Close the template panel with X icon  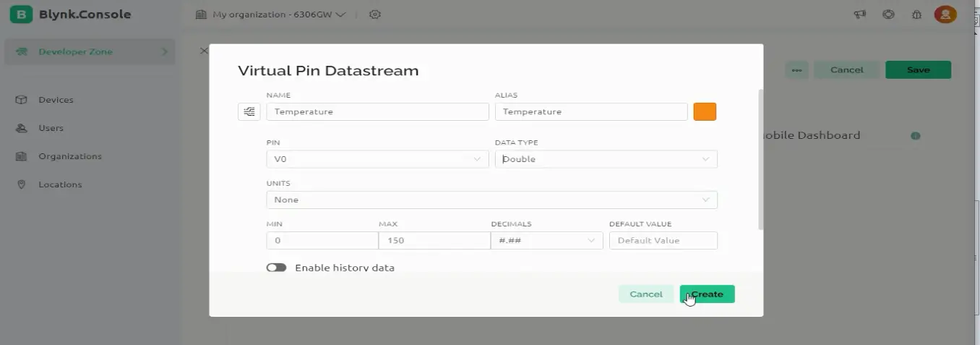coord(204,51)
